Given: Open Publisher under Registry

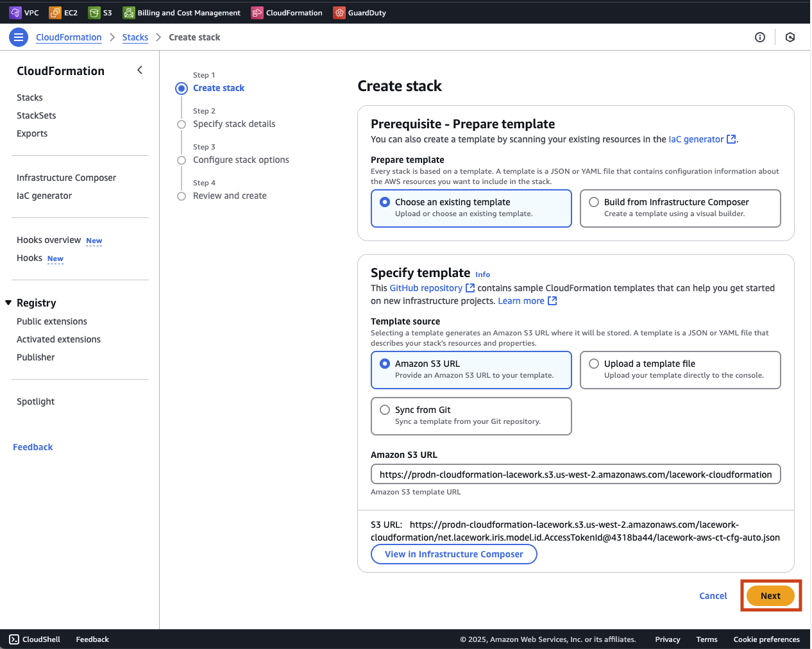Looking at the screenshot, I should [x=36, y=357].
